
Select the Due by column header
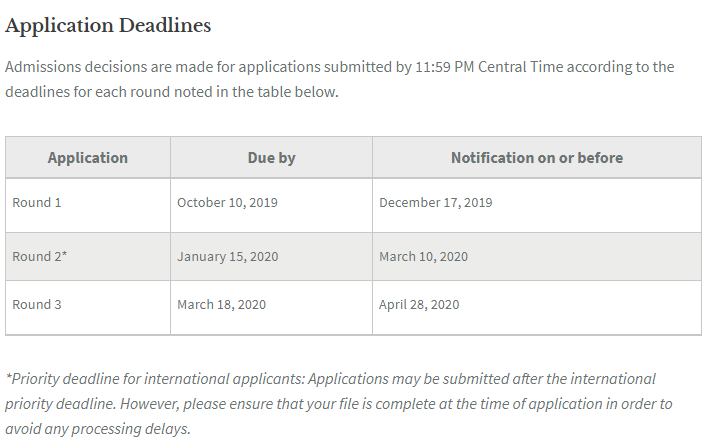272,158
